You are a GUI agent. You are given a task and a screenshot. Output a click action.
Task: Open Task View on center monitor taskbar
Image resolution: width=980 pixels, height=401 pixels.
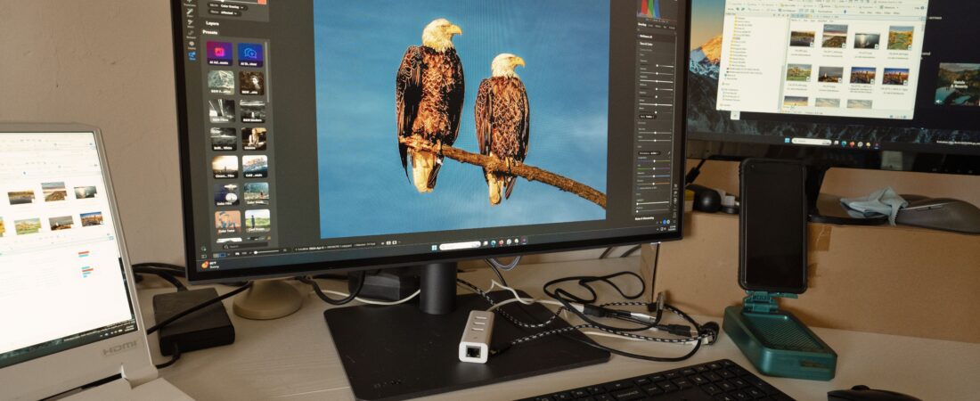tap(486, 244)
